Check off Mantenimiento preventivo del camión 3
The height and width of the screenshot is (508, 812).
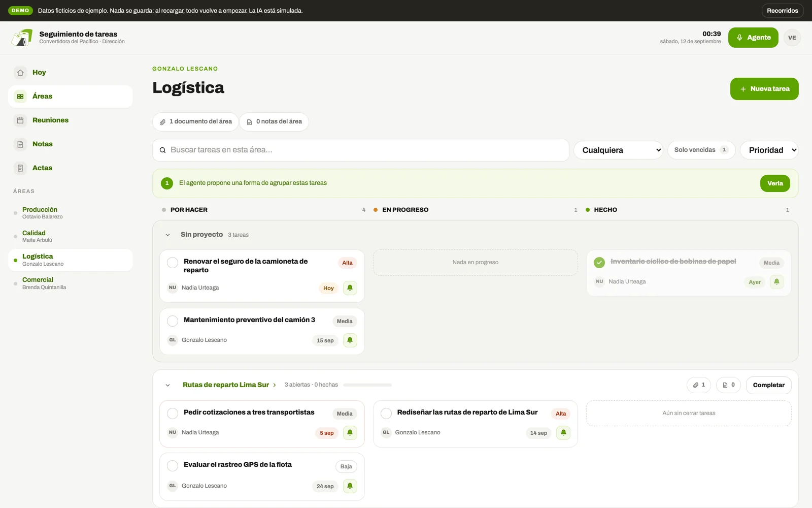tap(173, 321)
